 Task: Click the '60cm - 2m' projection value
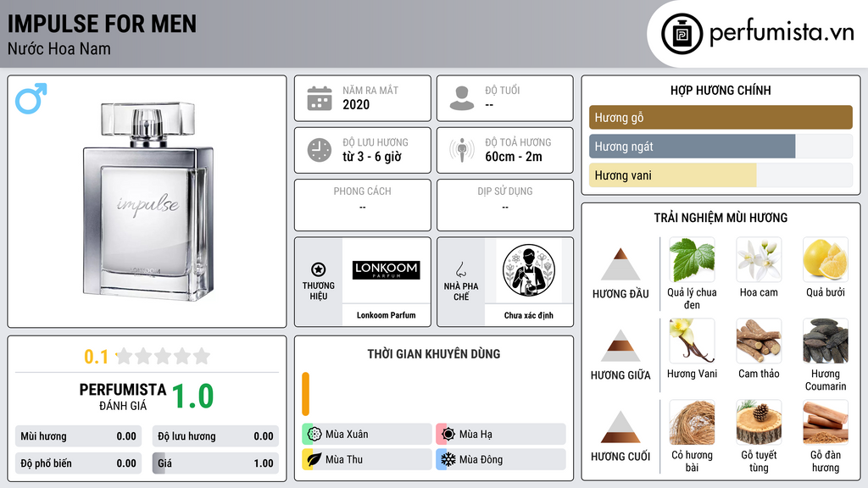pyautogui.click(x=514, y=157)
